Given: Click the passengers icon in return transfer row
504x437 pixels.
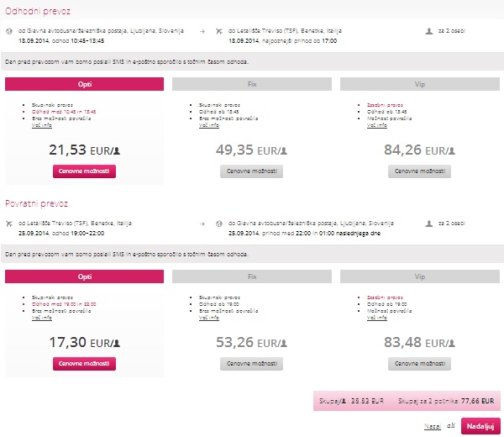Looking at the screenshot, I should [x=430, y=224].
